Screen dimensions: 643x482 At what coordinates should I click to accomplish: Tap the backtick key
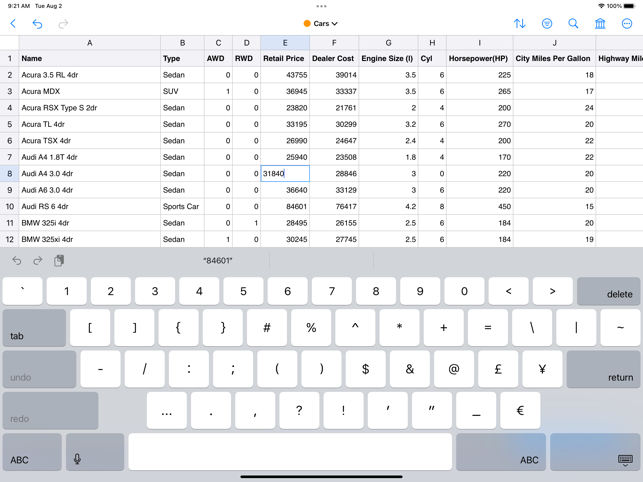[23, 291]
